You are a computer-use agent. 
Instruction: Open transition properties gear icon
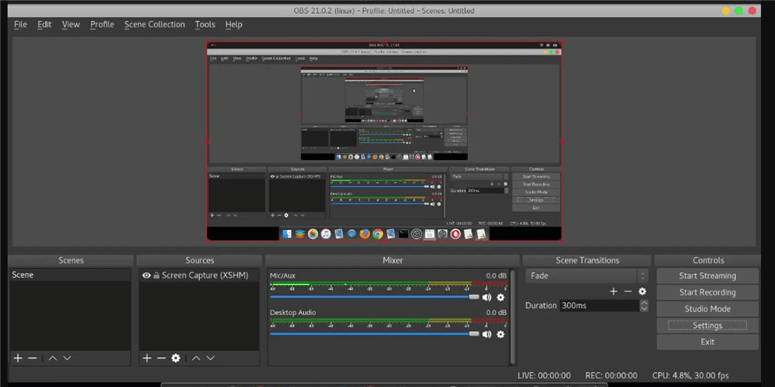[x=642, y=292]
